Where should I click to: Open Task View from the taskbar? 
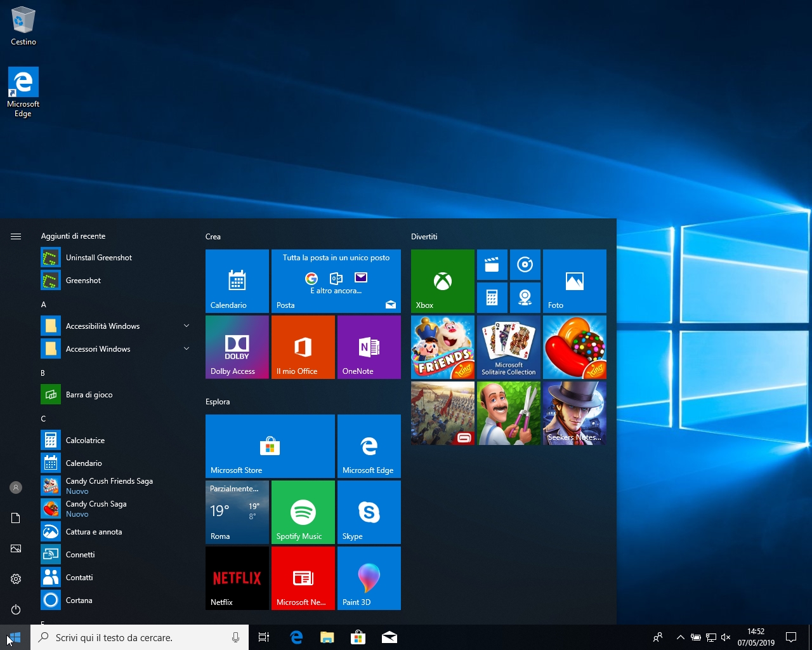point(264,637)
